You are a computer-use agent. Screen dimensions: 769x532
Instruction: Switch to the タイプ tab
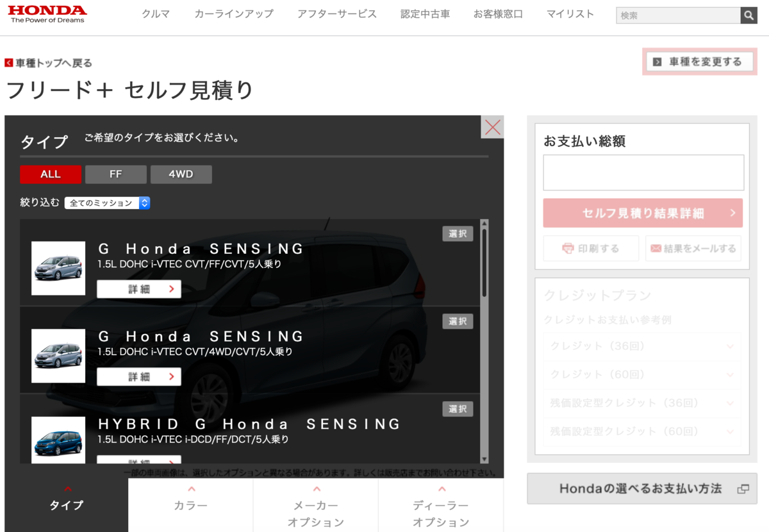point(67,505)
